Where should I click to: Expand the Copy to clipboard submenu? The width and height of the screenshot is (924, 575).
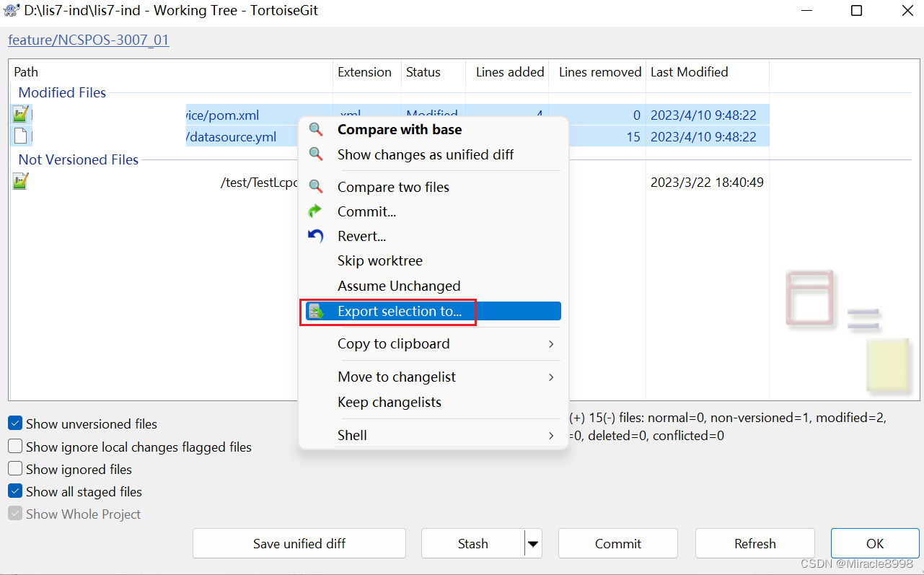(551, 344)
